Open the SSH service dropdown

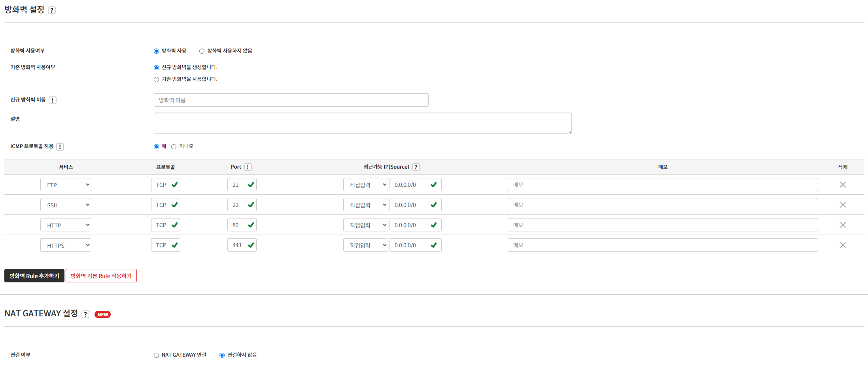coord(66,205)
